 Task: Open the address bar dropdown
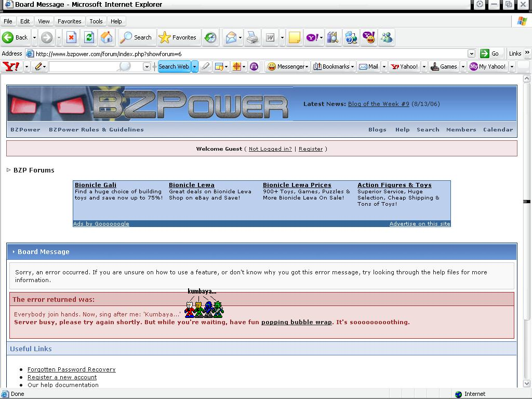(x=471, y=54)
